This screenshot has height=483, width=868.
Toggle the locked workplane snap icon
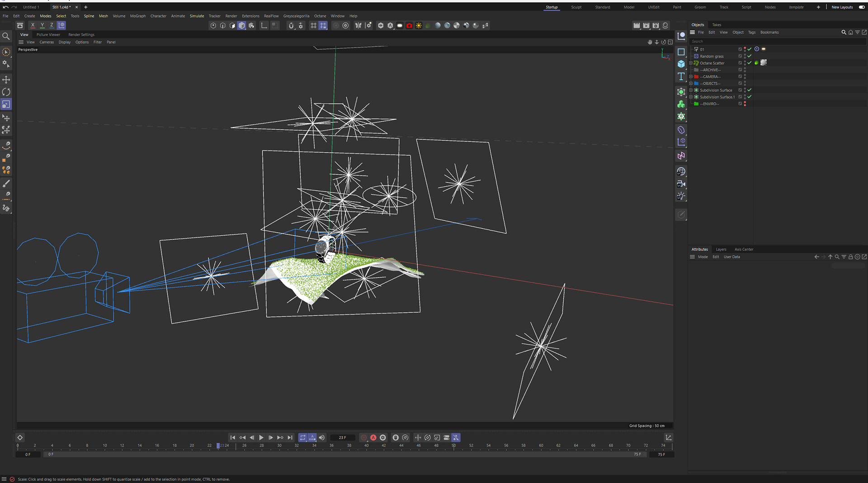[323, 26]
